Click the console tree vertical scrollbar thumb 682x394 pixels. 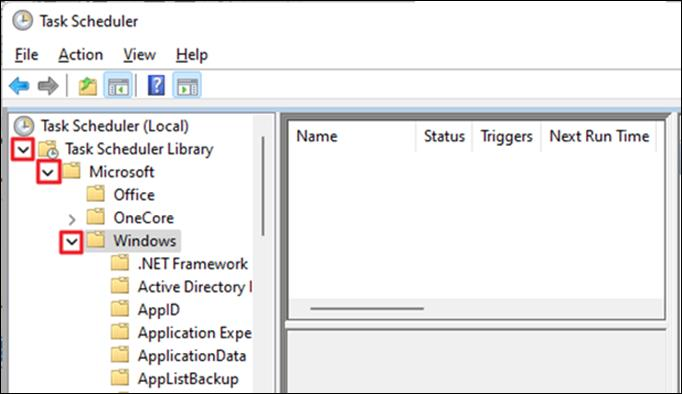[x=263, y=187]
